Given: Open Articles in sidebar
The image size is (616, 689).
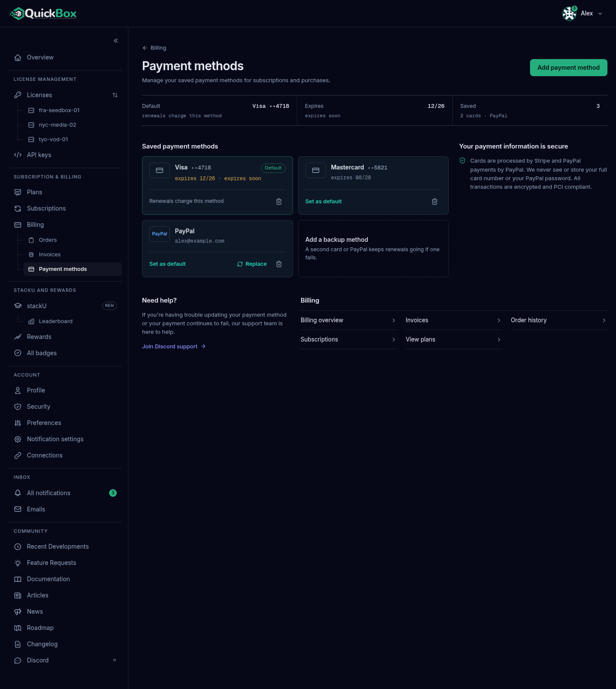Looking at the screenshot, I should (65, 595).
